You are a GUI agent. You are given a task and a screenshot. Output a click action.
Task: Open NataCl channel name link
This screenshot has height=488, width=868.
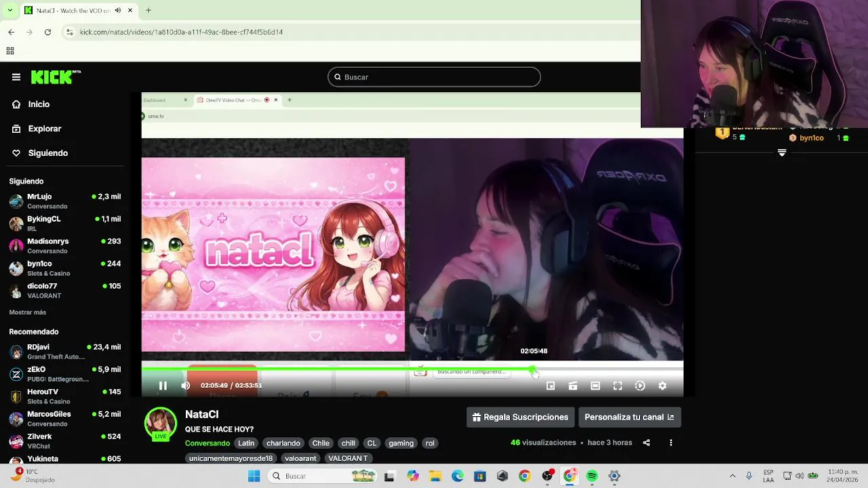tap(201, 414)
